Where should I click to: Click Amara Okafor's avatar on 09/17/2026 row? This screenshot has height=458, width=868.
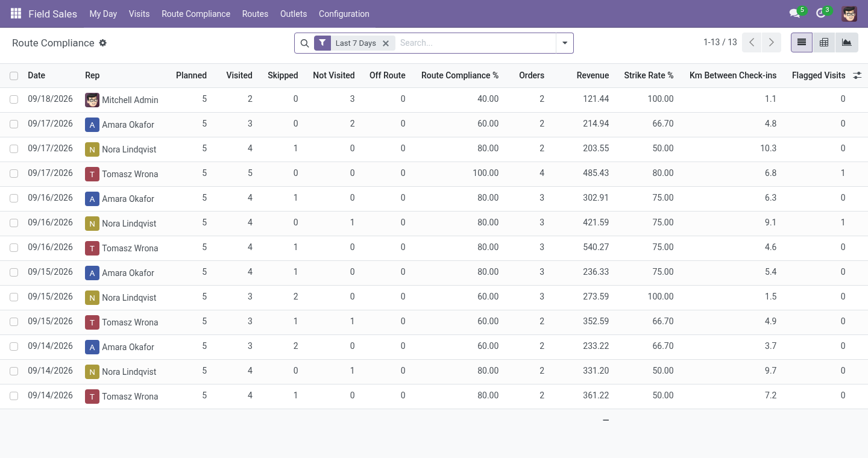tap(92, 124)
